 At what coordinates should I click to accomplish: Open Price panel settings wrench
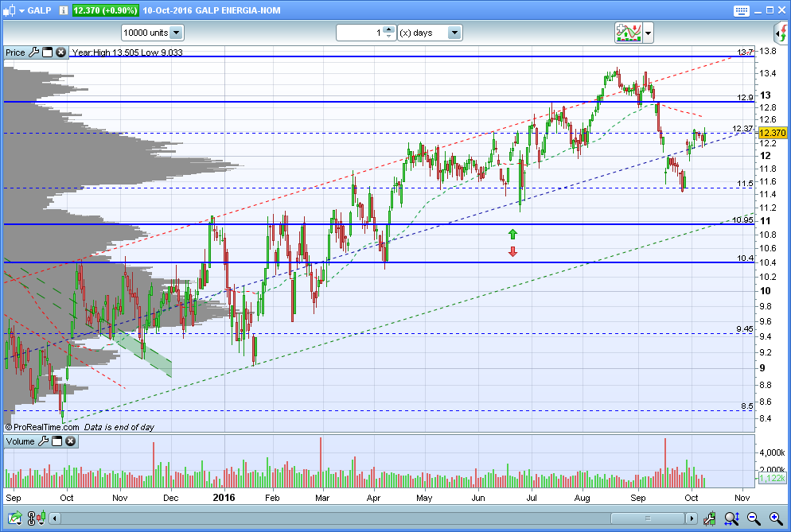(x=33, y=52)
